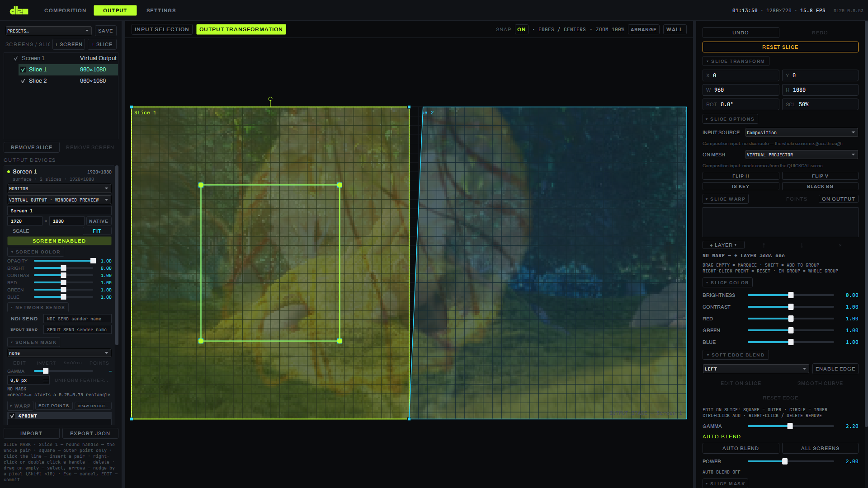Click the WALL button
The height and width of the screenshot is (488, 868).
click(x=675, y=29)
